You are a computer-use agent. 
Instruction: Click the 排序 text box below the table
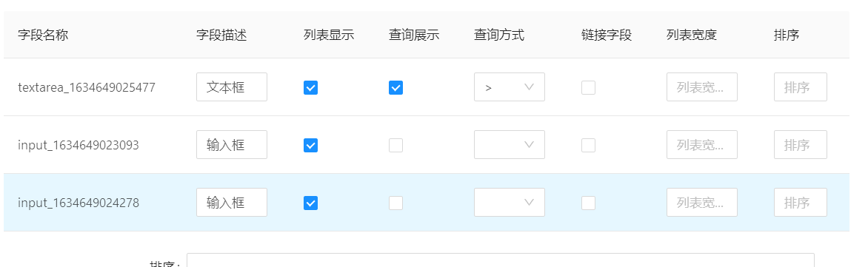pos(501,260)
